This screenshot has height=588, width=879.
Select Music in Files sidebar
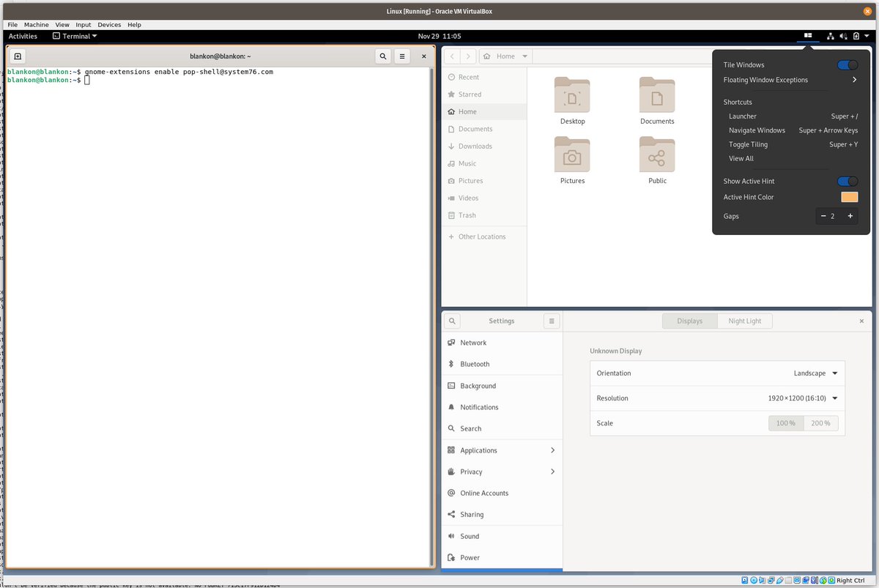(483, 163)
